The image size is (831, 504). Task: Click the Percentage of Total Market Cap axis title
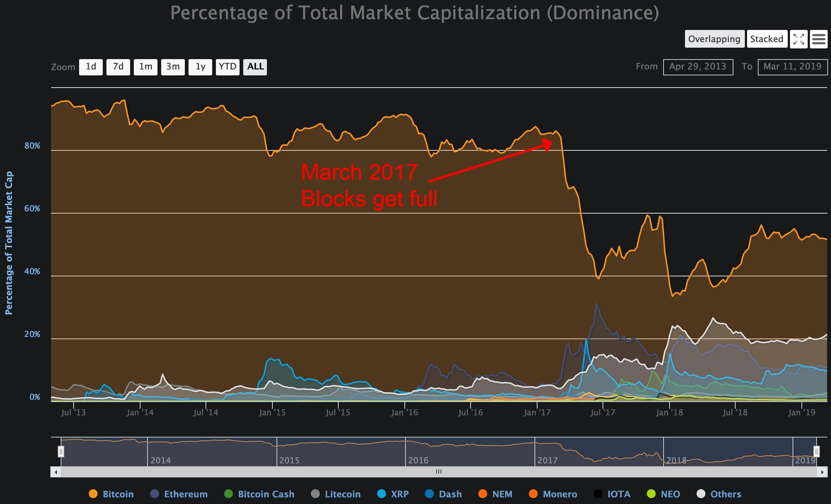9,243
